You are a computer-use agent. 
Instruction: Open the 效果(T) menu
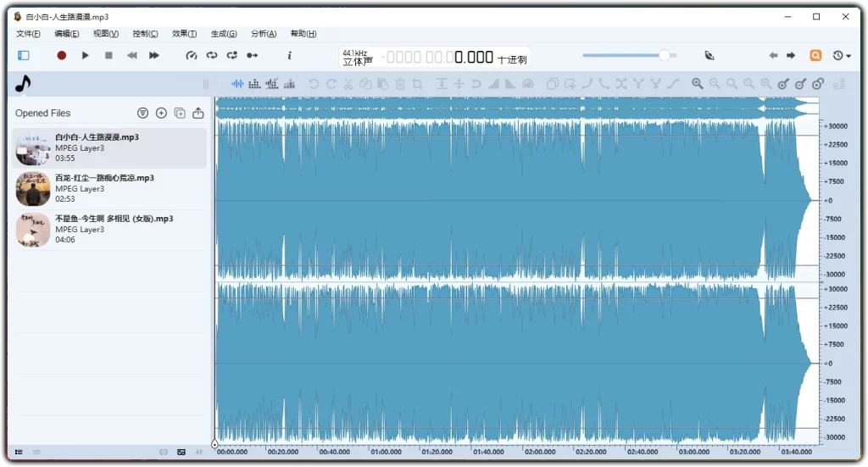point(184,34)
